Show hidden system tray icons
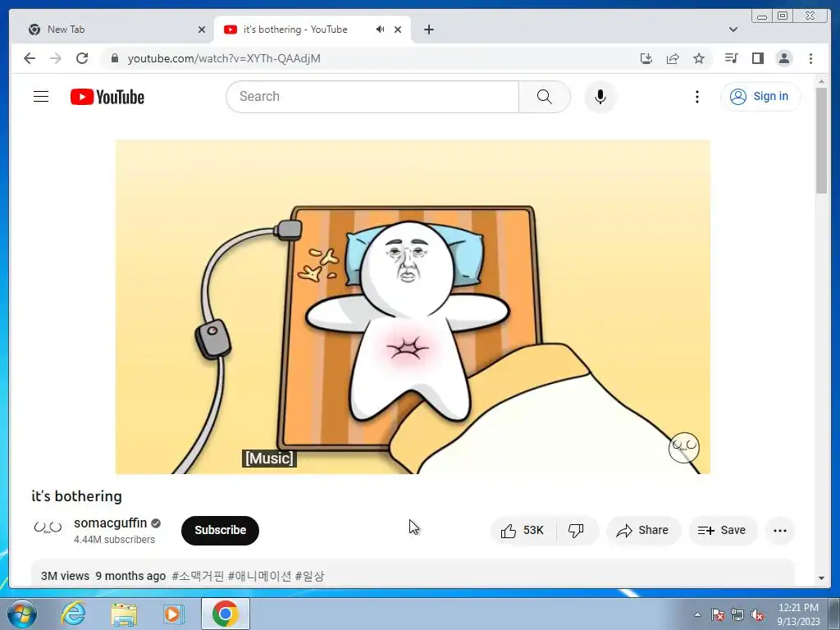The width and height of the screenshot is (840, 630). tap(697, 614)
